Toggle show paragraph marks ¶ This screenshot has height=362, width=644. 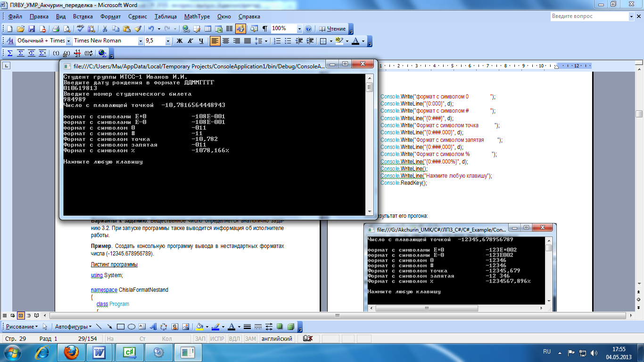(x=264, y=29)
